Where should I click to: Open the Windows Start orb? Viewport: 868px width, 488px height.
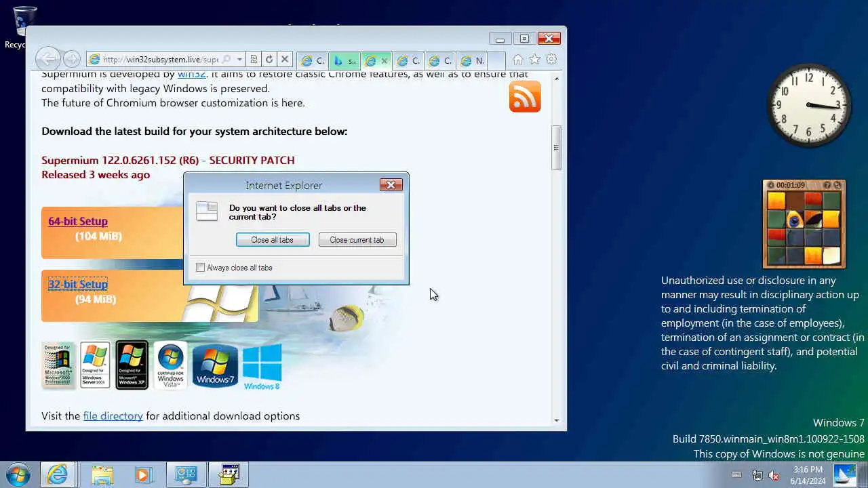tap(18, 474)
